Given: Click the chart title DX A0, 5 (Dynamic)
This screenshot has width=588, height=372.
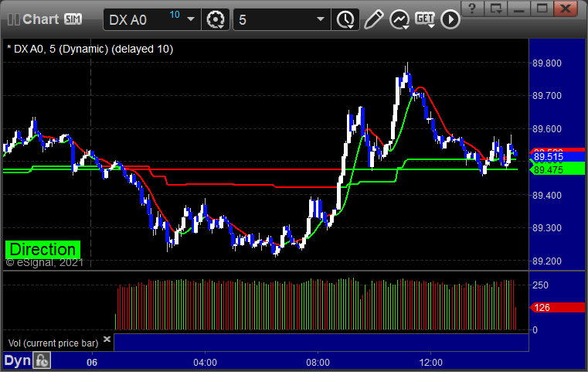Looking at the screenshot, I should coord(90,49).
